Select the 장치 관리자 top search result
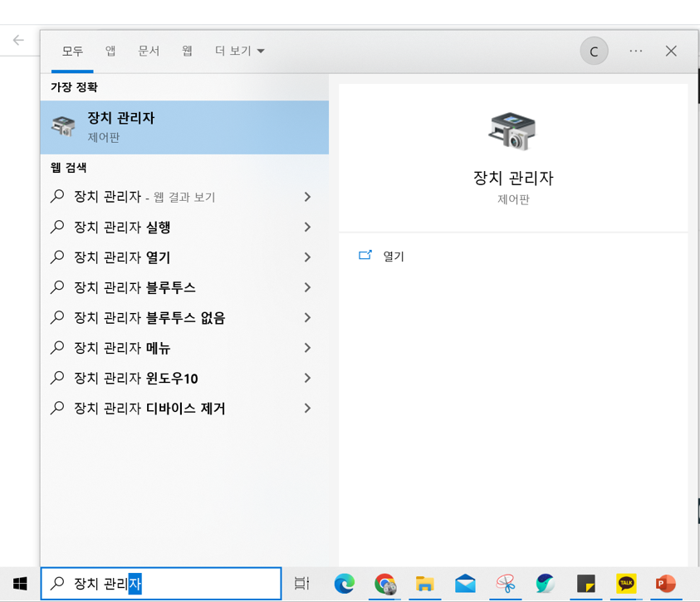Viewport: 700px width, 602px height. [x=184, y=125]
